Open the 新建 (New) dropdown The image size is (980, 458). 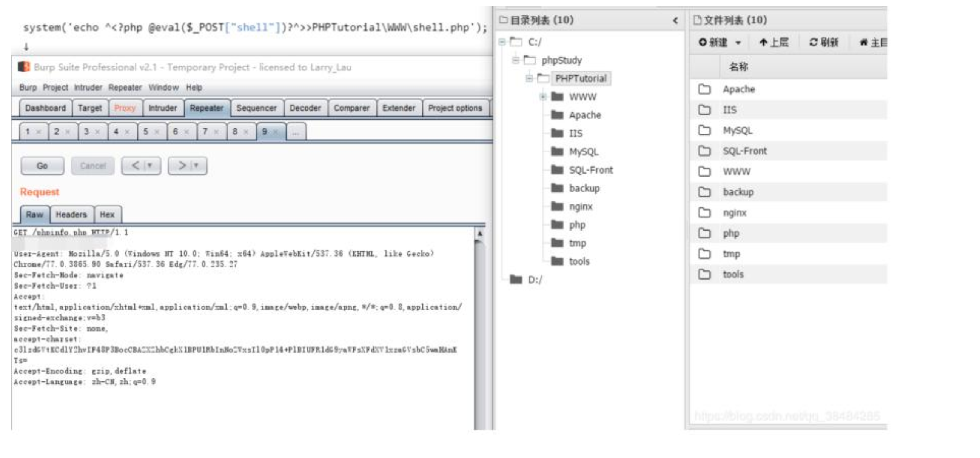point(720,42)
